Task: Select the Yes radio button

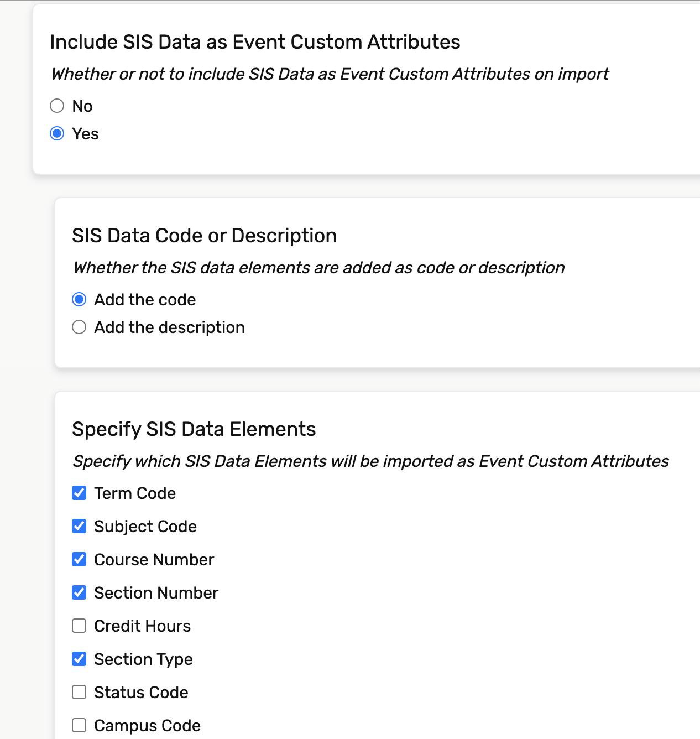Action: point(57,133)
